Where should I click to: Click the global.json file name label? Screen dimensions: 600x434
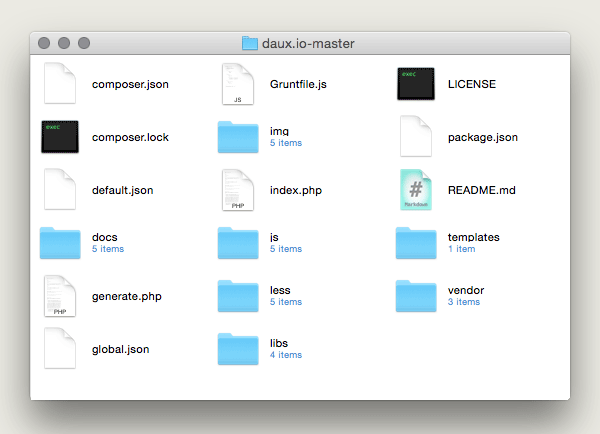coord(120,349)
